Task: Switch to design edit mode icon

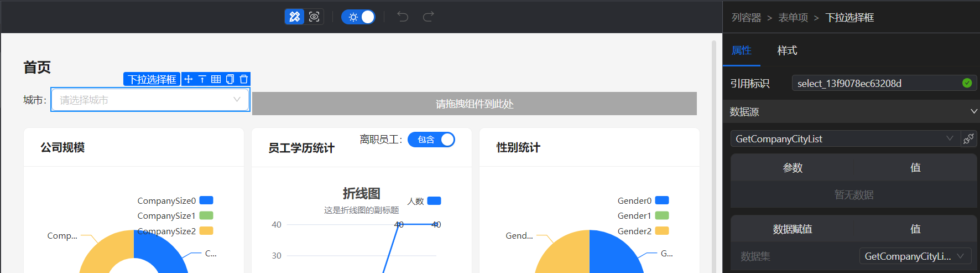Action: 295,17
